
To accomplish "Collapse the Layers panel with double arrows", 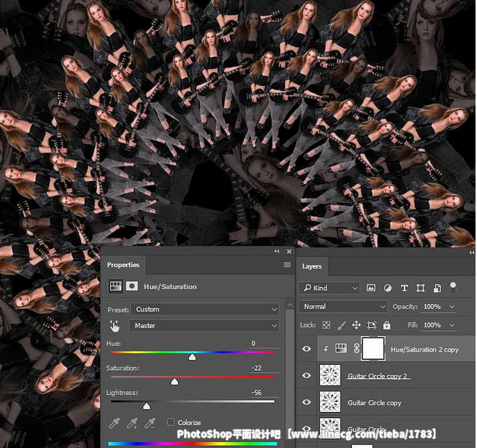I will (472, 252).
